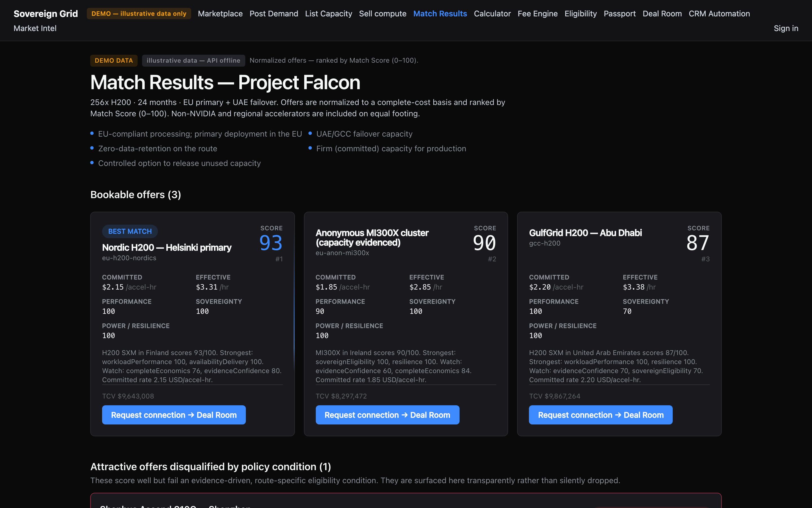Open Deal Room from the nav
The height and width of the screenshot is (508, 812).
[x=662, y=14]
